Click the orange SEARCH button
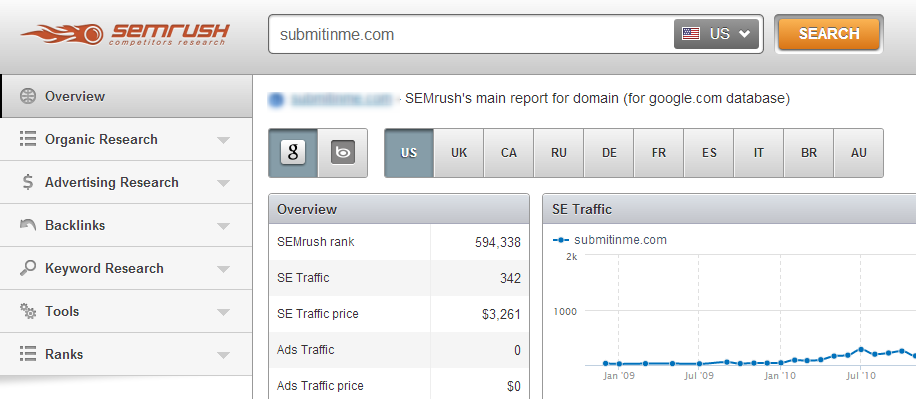916x399 pixels. [x=829, y=34]
